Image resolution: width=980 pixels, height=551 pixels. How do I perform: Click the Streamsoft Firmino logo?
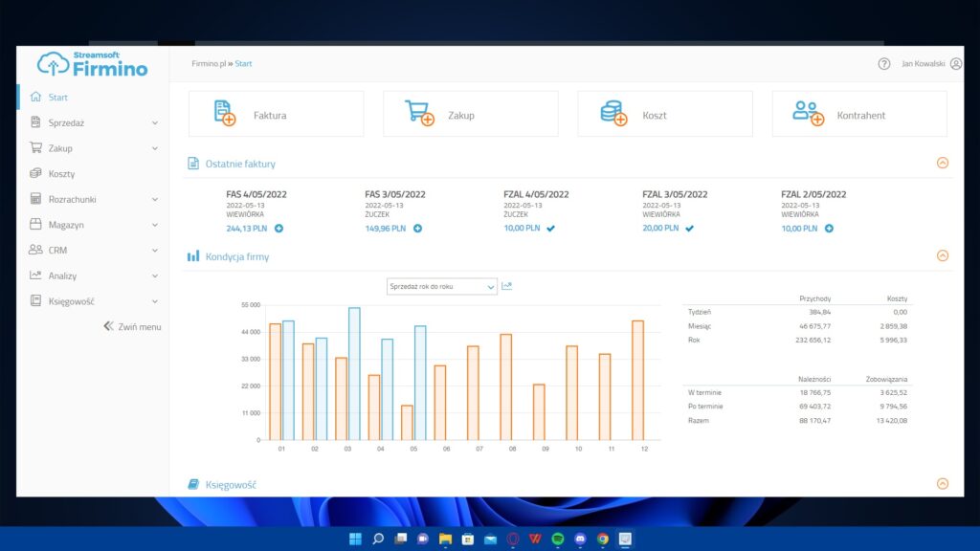(x=93, y=64)
